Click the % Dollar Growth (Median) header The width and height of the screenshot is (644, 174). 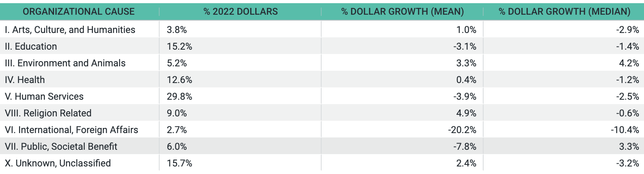(565, 12)
